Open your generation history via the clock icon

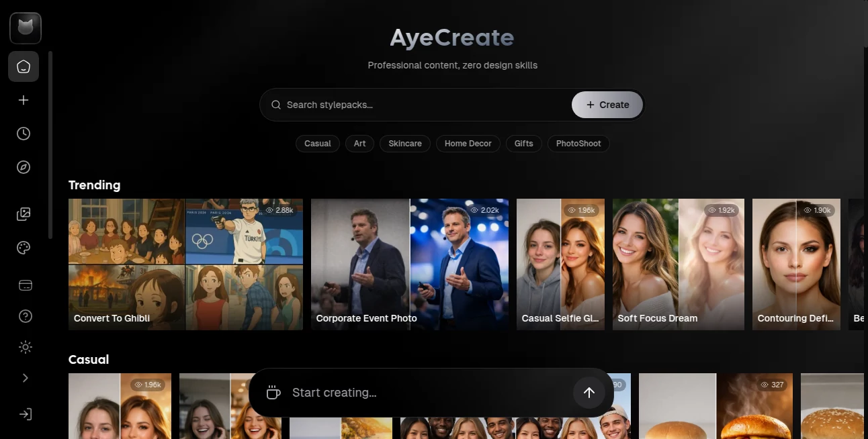tap(24, 133)
